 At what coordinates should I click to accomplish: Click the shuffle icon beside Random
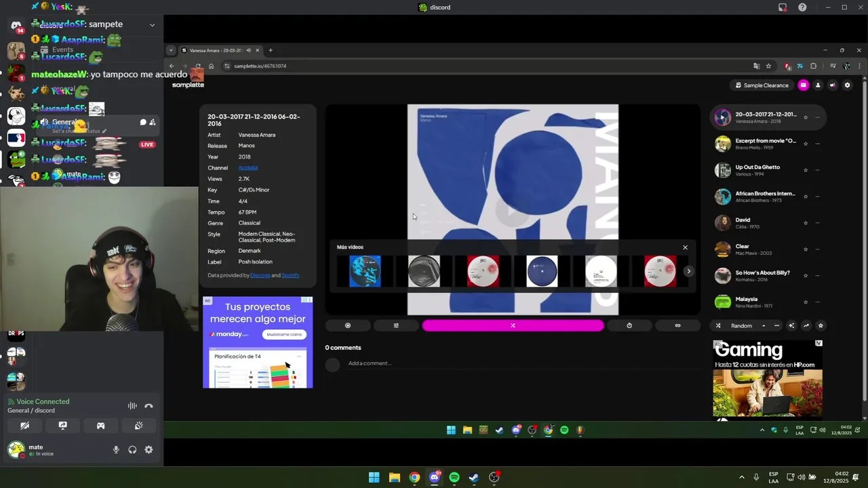tap(718, 326)
